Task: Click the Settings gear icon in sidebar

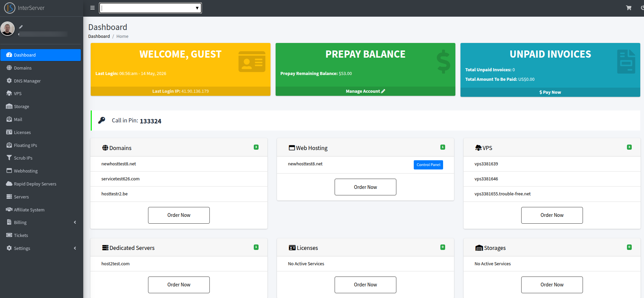Action: pos(9,248)
